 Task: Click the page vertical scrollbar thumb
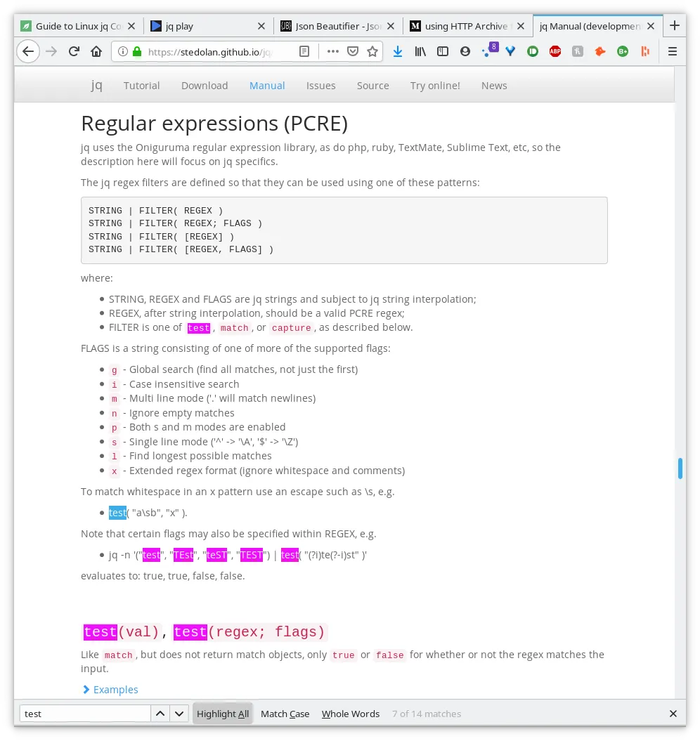(680, 468)
